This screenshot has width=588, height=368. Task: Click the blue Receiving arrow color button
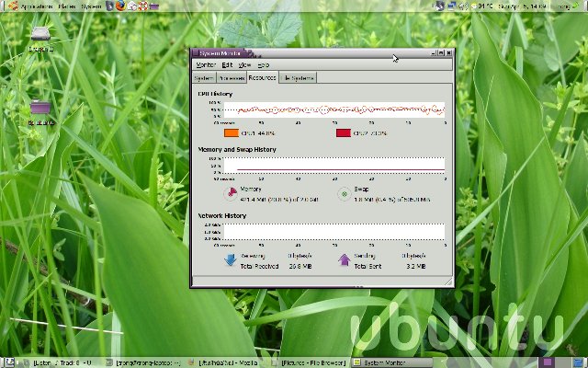(x=231, y=259)
